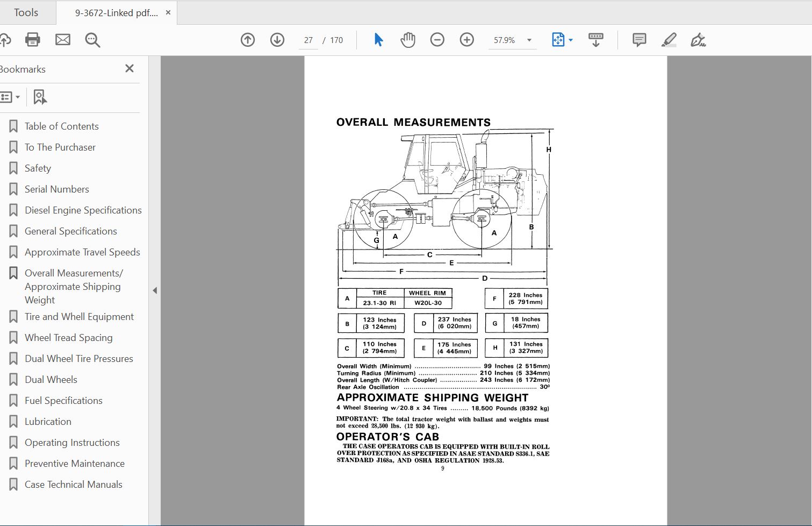Select the Highlight text tool

pyautogui.click(x=669, y=39)
